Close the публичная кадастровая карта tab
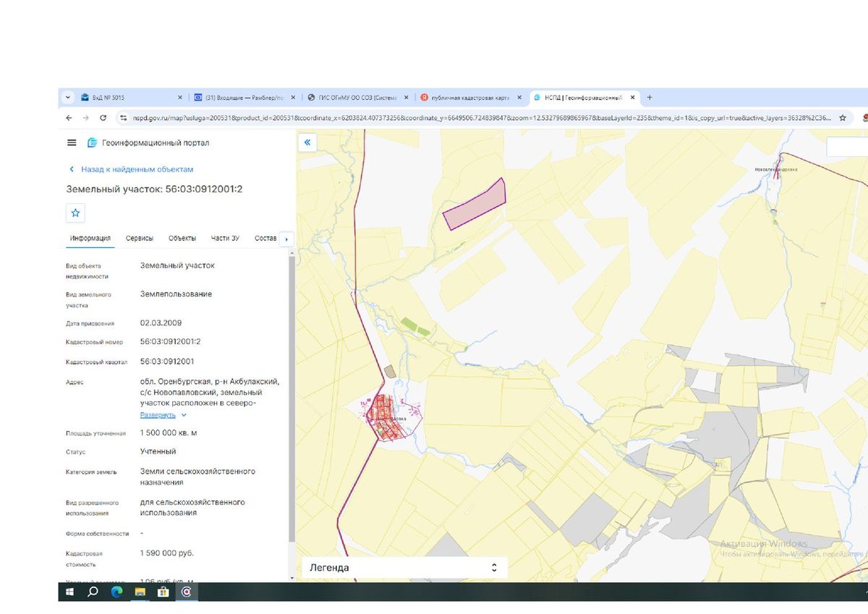Viewport: 868px width, 614px height. coord(519,97)
